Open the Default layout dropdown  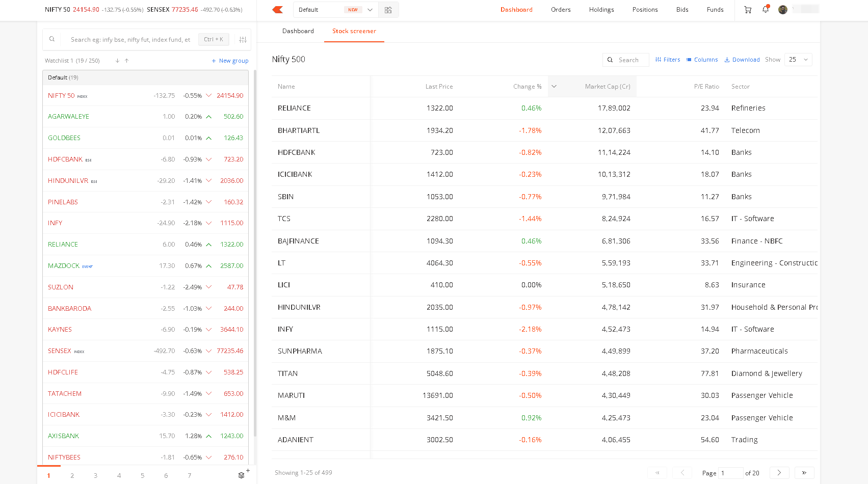coord(336,10)
